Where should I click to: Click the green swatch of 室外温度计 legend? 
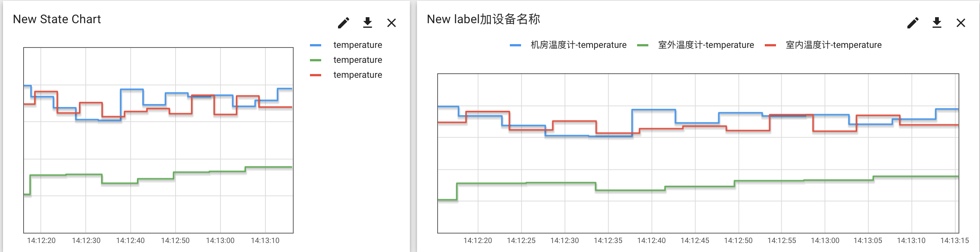coord(643,45)
